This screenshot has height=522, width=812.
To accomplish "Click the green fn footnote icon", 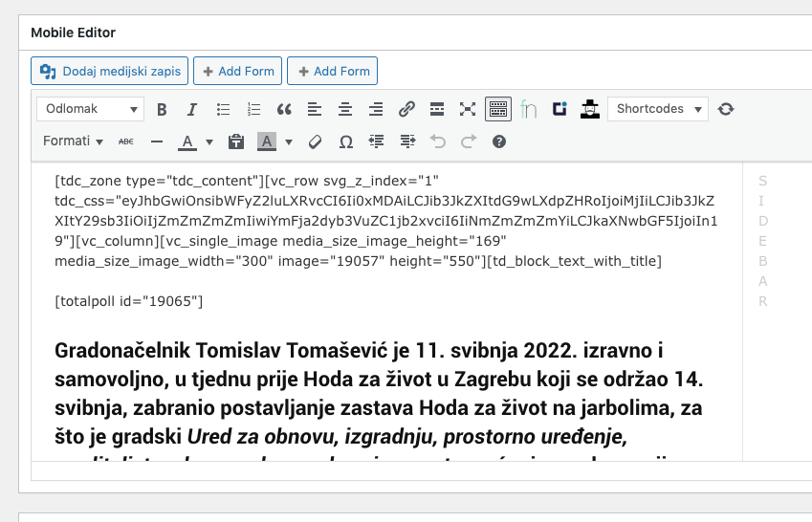I will coord(528,109).
